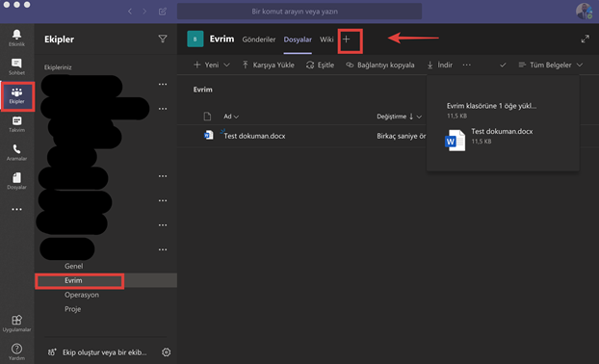This screenshot has width=599, height=364.
Task: Open the profile avatar menu
Action: (584, 11)
